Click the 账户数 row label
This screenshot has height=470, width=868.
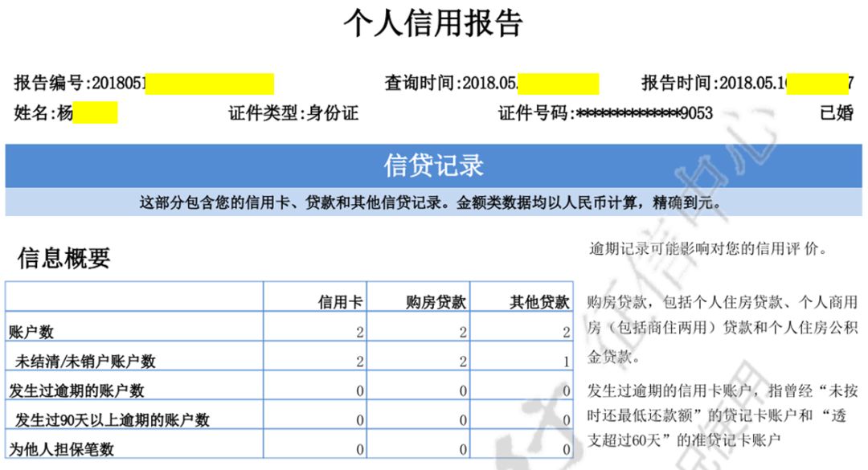(x=31, y=332)
